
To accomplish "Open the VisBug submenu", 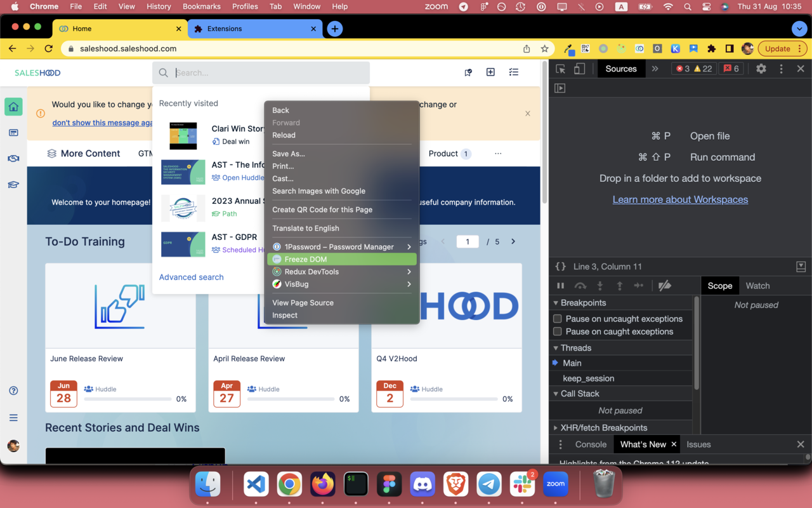I will (x=342, y=284).
